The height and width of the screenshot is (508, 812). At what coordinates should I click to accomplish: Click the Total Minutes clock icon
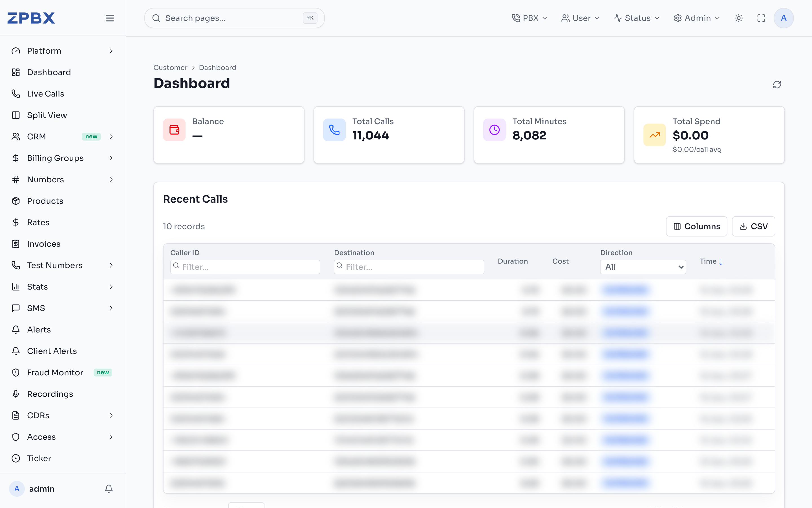(x=494, y=130)
